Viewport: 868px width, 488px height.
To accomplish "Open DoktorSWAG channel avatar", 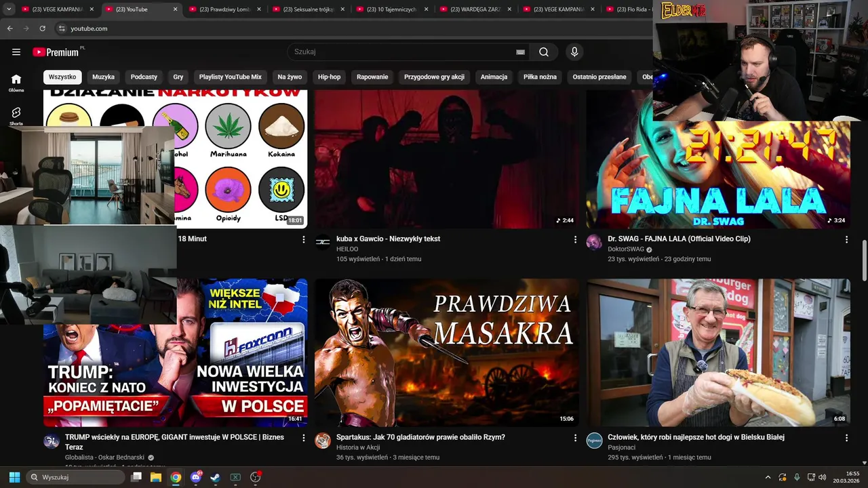I will click(x=594, y=243).
